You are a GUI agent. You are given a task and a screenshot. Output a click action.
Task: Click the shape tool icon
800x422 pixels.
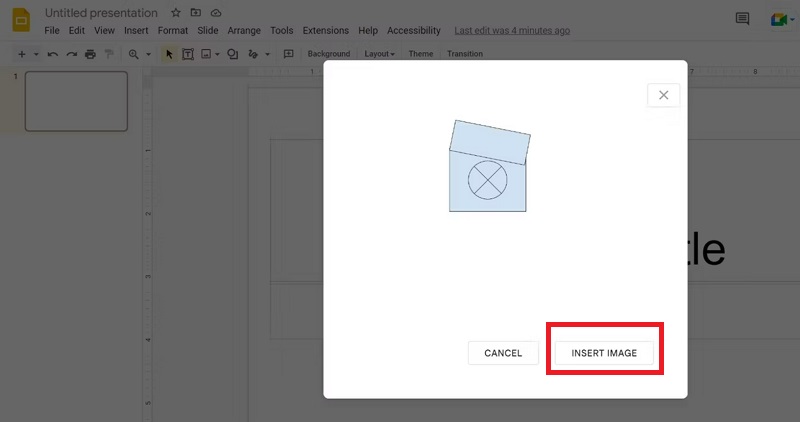232,54
